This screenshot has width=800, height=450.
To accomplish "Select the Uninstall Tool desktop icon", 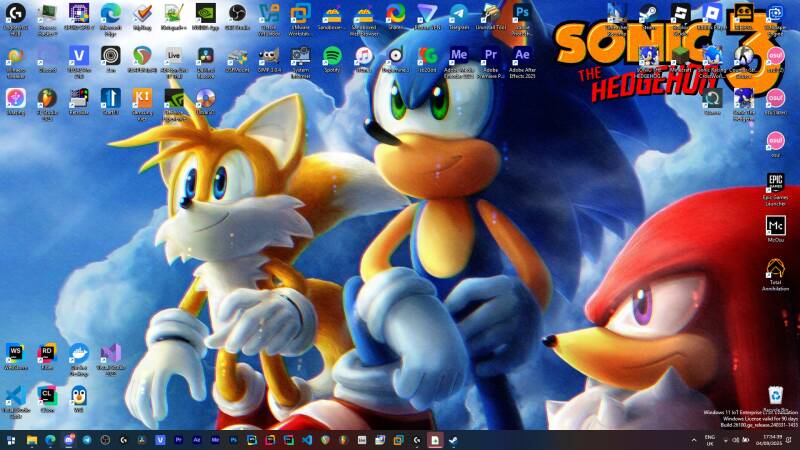I will pos(490,14).
